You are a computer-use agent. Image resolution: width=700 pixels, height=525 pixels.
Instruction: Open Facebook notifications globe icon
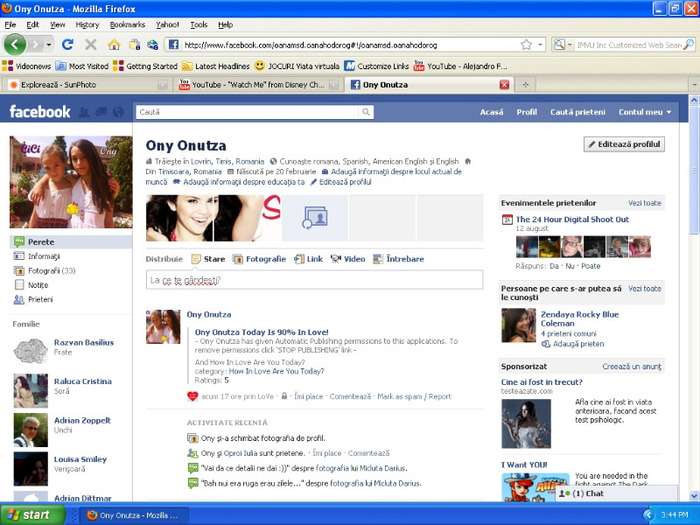(118, 112)
